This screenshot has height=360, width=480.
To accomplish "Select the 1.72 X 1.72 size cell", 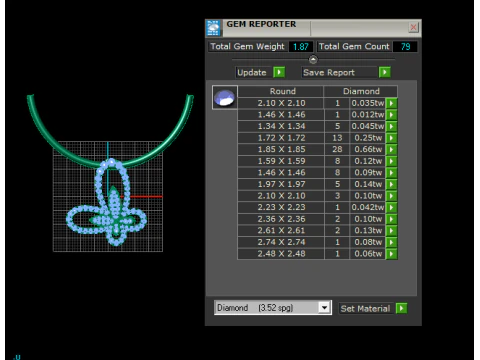I will coord(281,138).
